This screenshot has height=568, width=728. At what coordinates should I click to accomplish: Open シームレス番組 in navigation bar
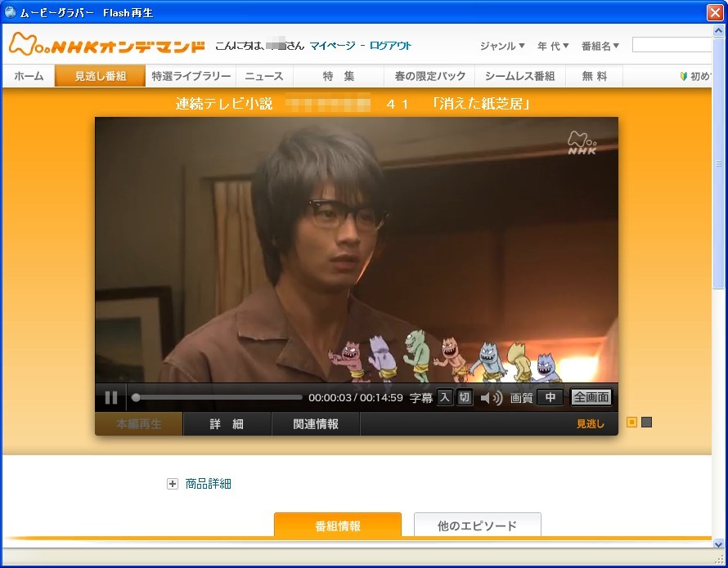tap(520, 76)
